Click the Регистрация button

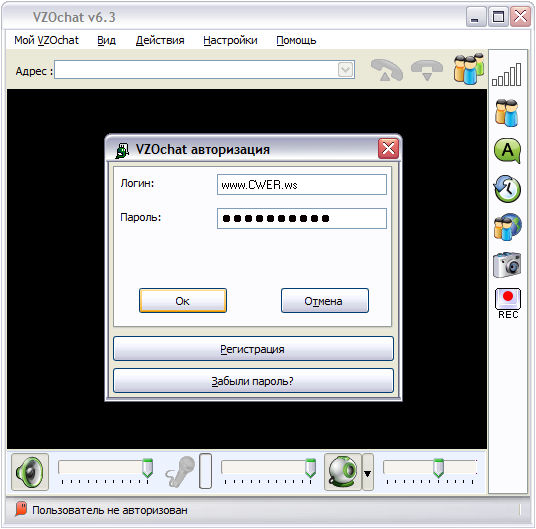[253, 349]
